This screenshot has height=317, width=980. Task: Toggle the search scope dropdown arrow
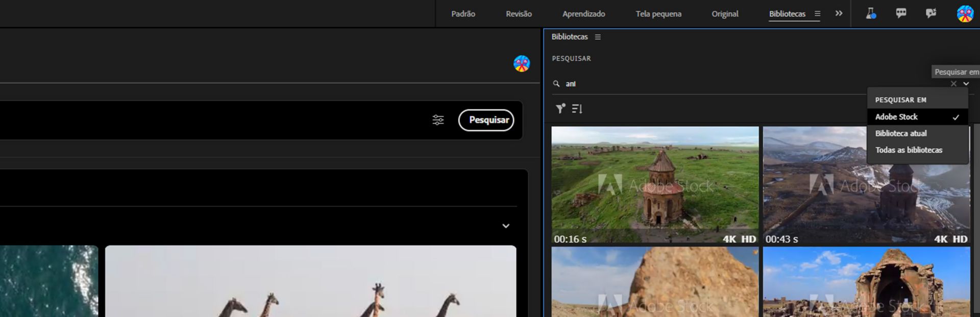click(x=966, y=84)
